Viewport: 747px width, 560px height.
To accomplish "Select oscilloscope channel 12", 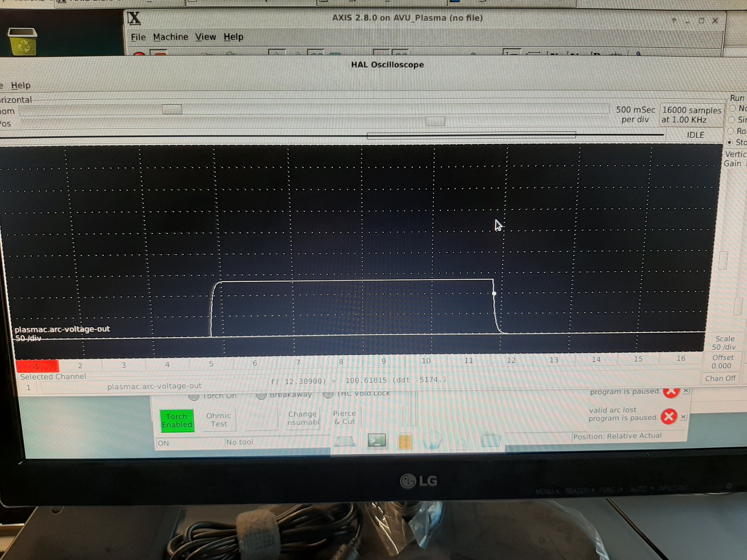I will (x=511, y=360).
